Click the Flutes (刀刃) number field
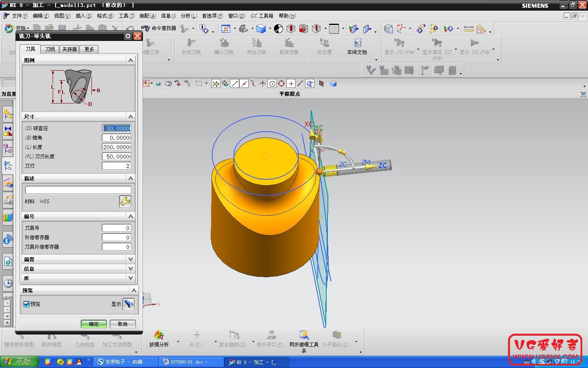The height and width of the screenshot is (368, 588). tap(117, 166)
